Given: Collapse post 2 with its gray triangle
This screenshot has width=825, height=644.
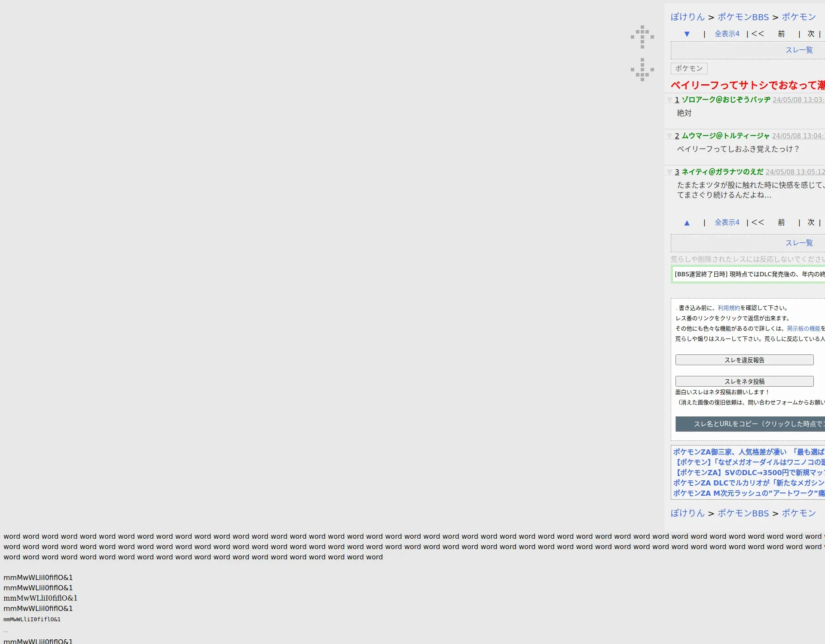Looking at the screenshot, I should pos(669,136).
